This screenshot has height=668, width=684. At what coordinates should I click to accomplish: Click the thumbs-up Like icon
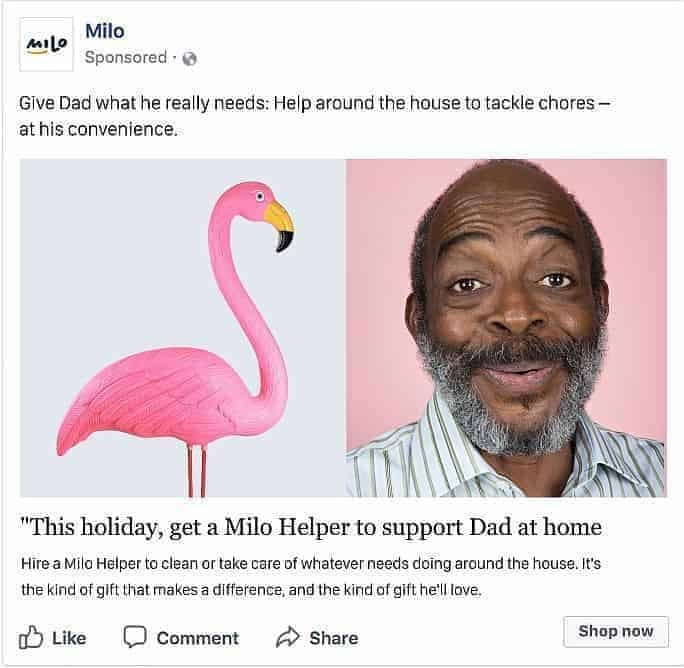[31, 637]
